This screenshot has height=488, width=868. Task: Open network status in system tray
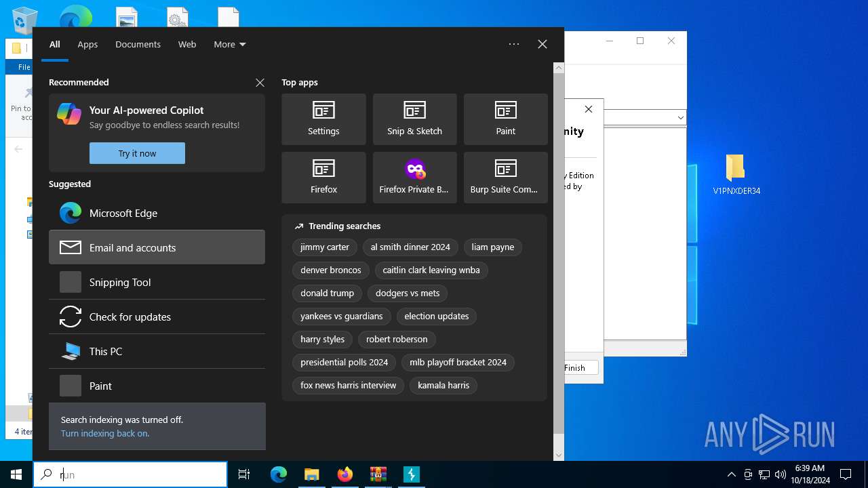pos(764,474)
